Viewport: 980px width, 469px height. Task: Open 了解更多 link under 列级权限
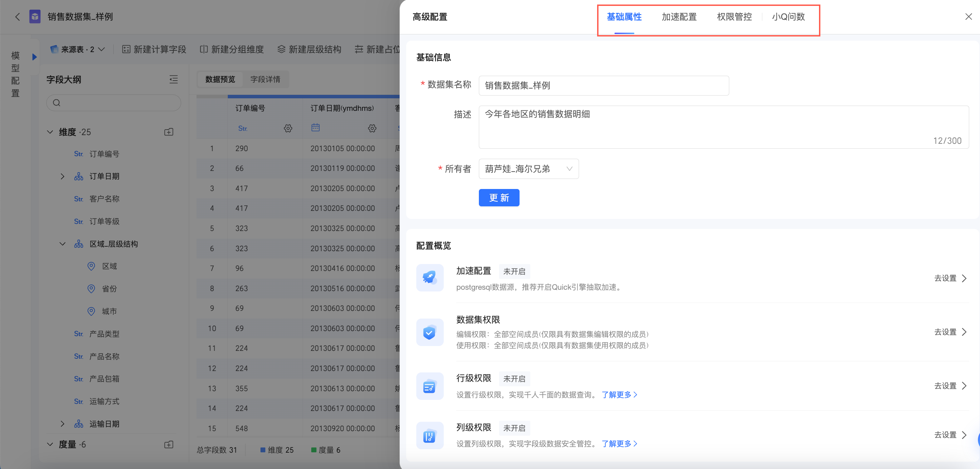(x=619, y=444)
